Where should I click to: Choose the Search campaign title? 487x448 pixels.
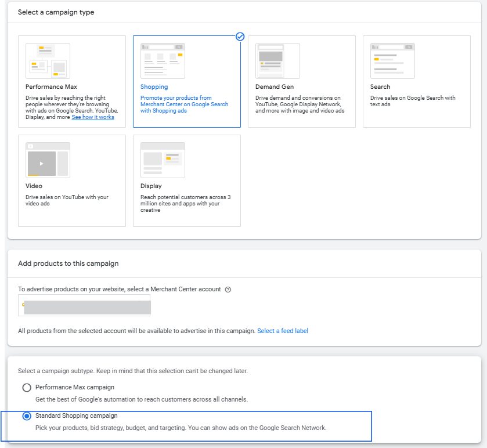(380, 86)
